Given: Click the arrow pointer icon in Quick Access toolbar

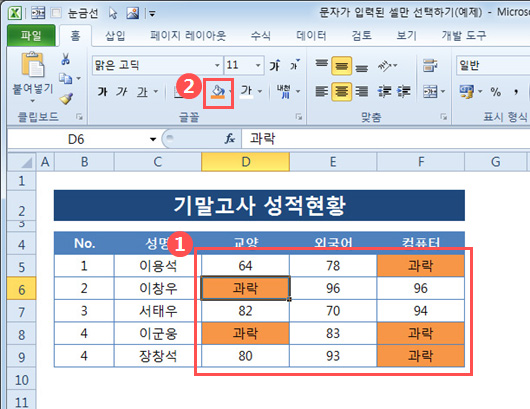Looking at the screenshot, I should [113, 13].
